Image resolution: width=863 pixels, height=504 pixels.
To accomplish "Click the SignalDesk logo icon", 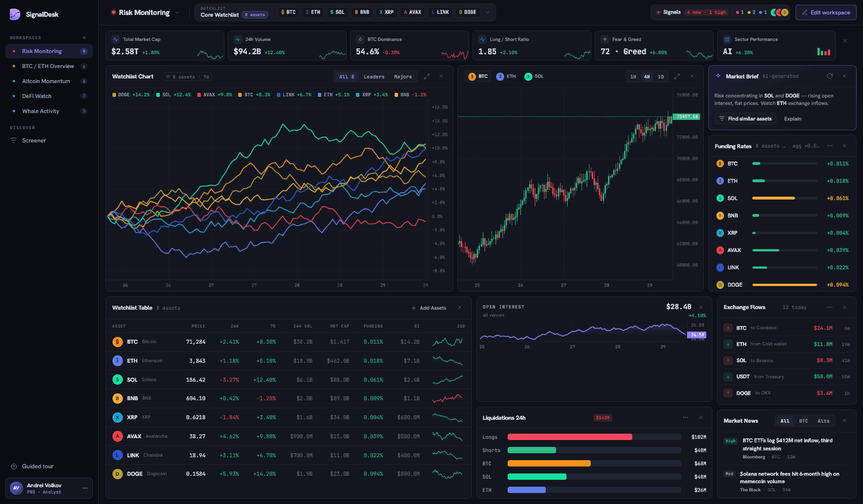I will (x=15, y=14).
